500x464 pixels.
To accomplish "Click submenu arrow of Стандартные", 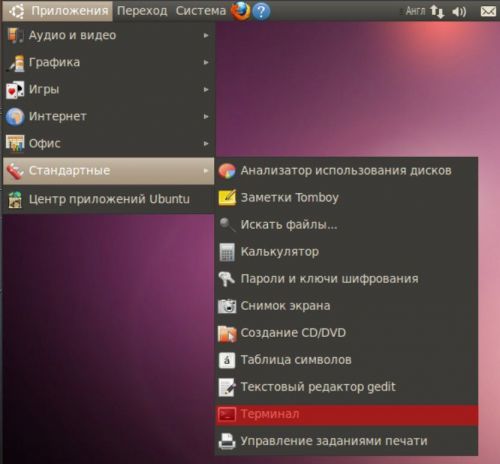I will (206, 171).
